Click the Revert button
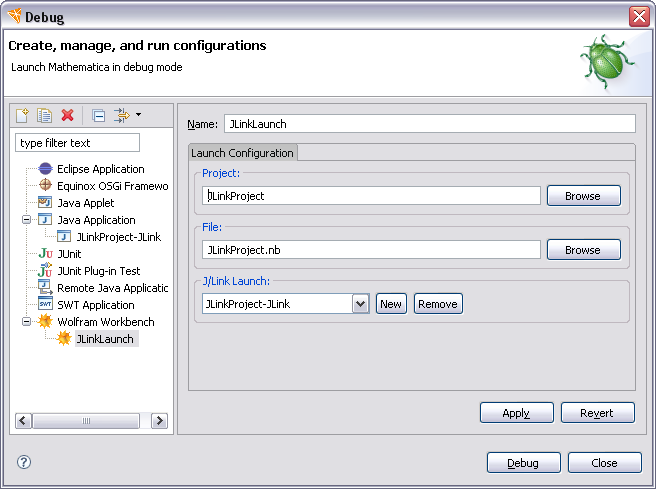Viewport: 656px width, 489px height. [x=597, y=412]
